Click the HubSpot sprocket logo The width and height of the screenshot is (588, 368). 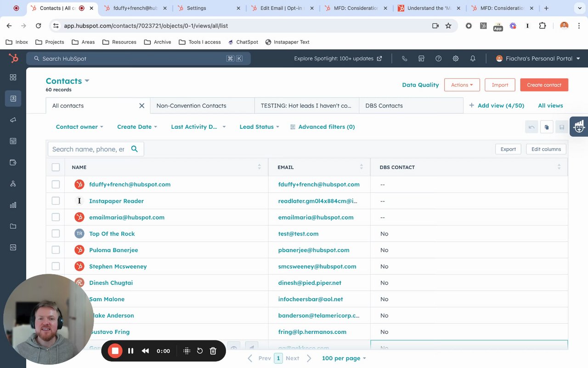click(13, 58)
